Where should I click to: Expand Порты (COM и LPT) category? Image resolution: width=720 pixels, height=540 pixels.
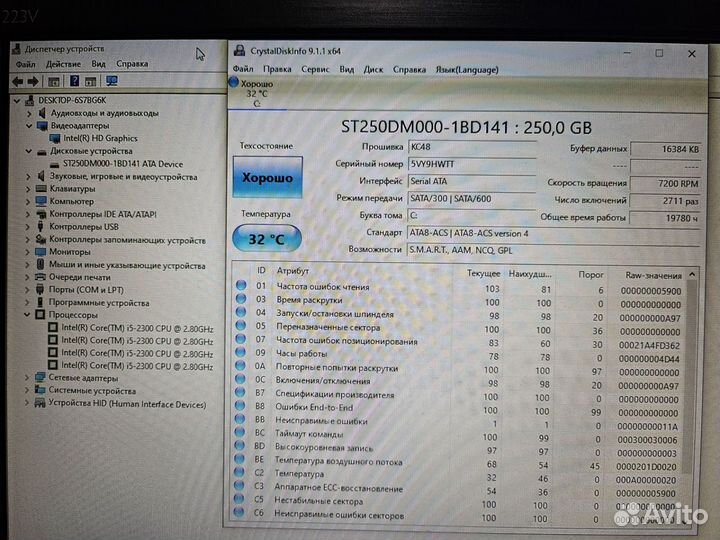coord(28,290)
